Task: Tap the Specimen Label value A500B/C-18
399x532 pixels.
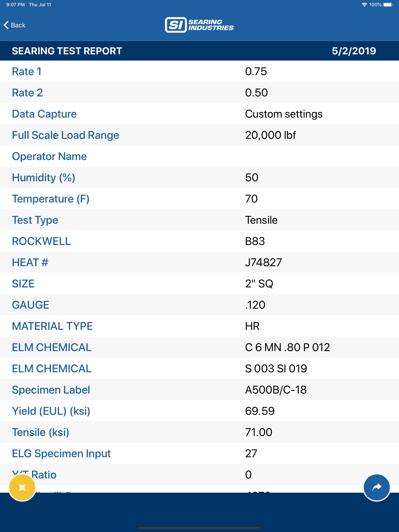Action: (276, 390)
